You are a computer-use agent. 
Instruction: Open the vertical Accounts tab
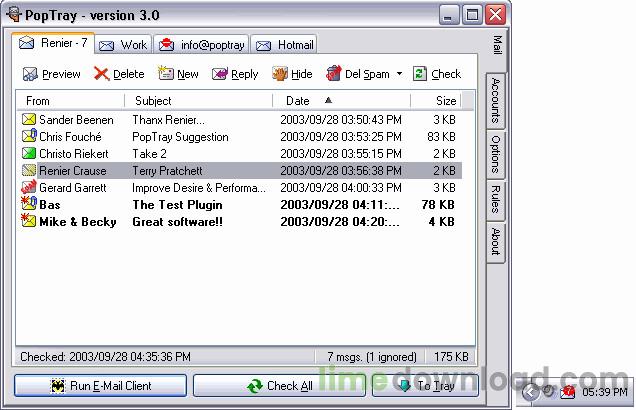pos(496,100)
